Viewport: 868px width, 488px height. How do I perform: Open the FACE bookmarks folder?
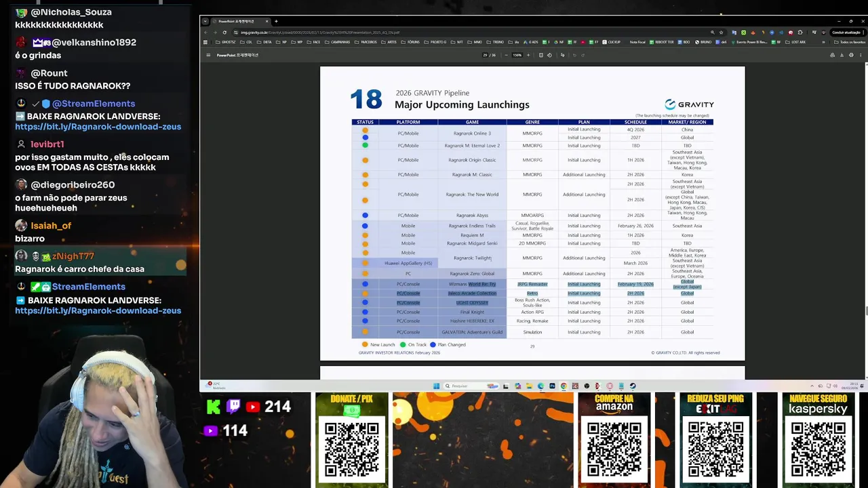point(313,42)
